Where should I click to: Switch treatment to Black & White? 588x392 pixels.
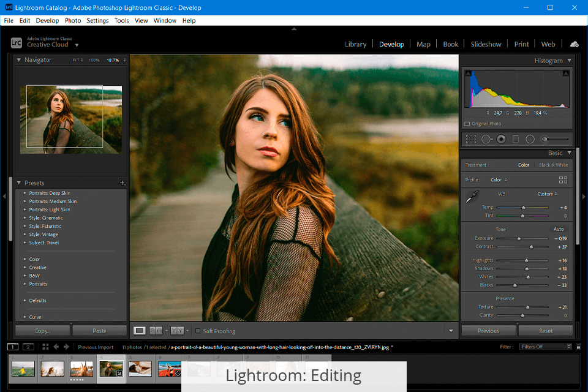click(x=553, y=165)
